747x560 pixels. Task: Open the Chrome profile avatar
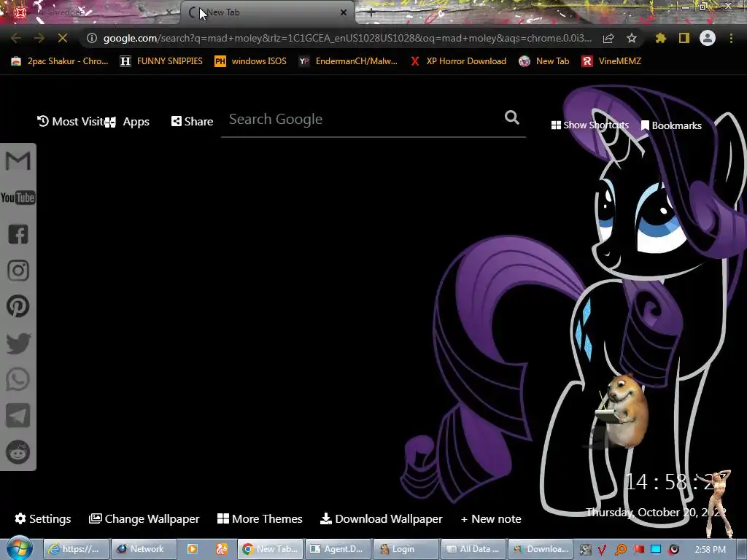click(708, 38)
